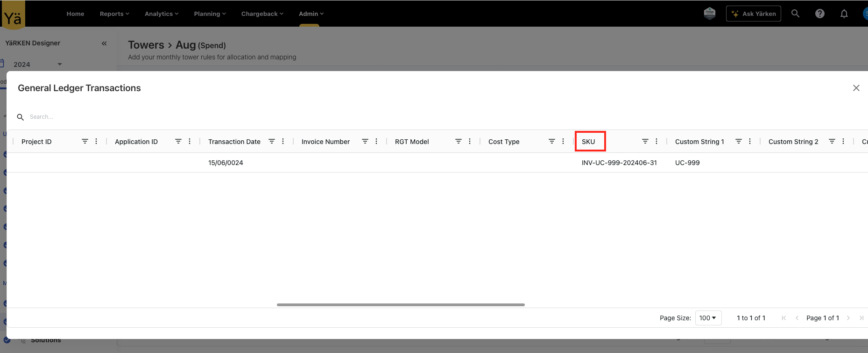This screenshot has width=868, height=353.
Task: Expand the Reports menu
Action: point(114,14)
